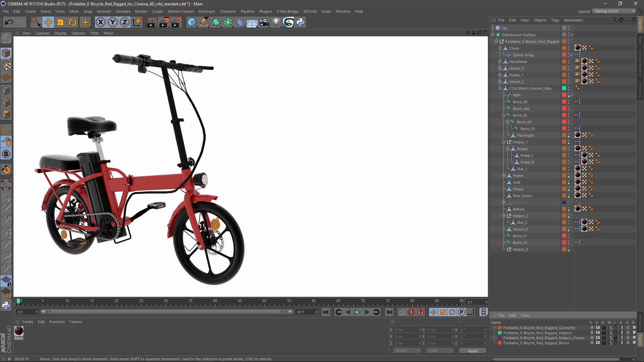The image size is (644, 362).
Task: Click the Render to Picture Viewer icon
Action: pyautogui.click(x=164, y=22)
